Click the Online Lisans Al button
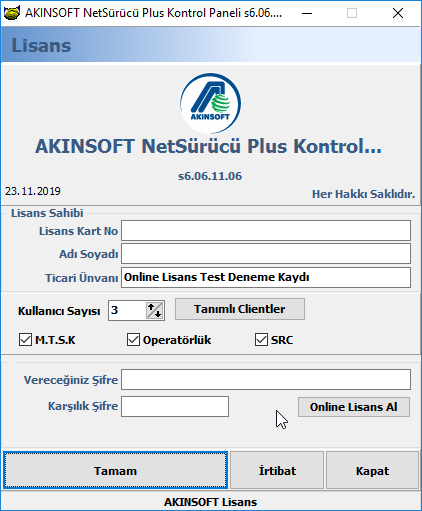Image resolution: width=422 pixels, height=511 pixels. (354, 407)
